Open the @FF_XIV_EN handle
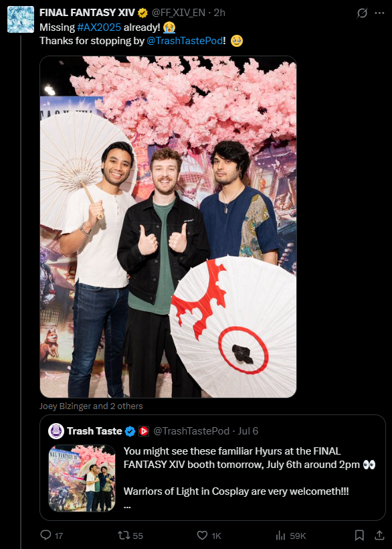Image resolution: width=392 pixels, height=549 pixels. pyautogui.click(x=179, y=13)
